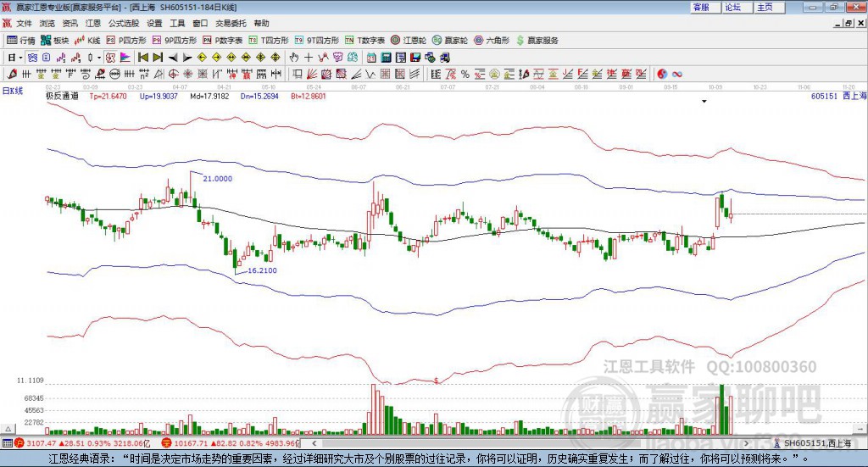
Task: Click the magenta flag icon
Action: pyautogui.click(x=125, y=58)
